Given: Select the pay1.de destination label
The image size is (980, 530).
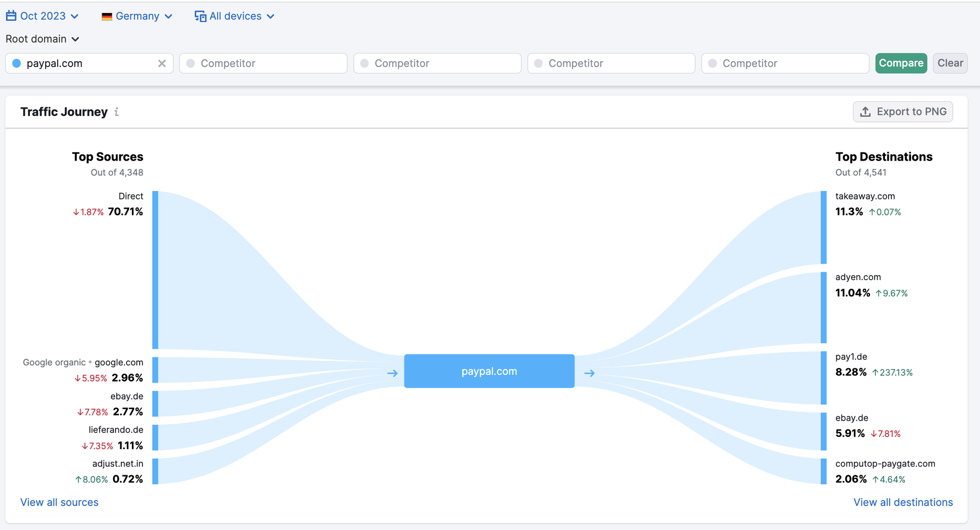Looking at the screenshot, I should [x=851, y=357].
